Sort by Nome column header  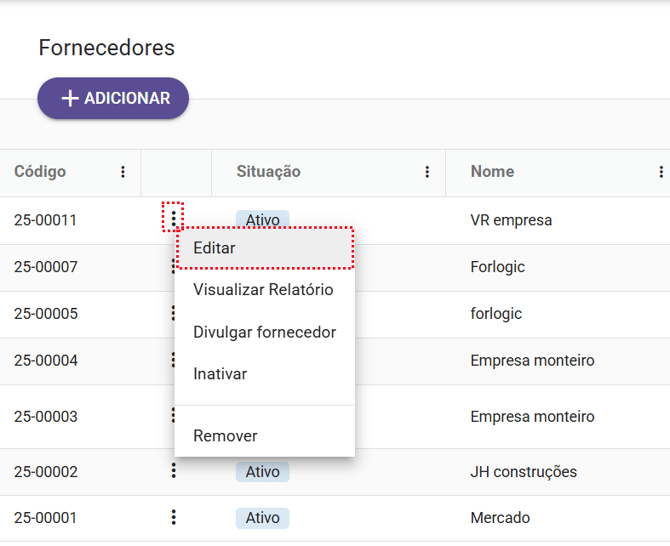point(492,172)
